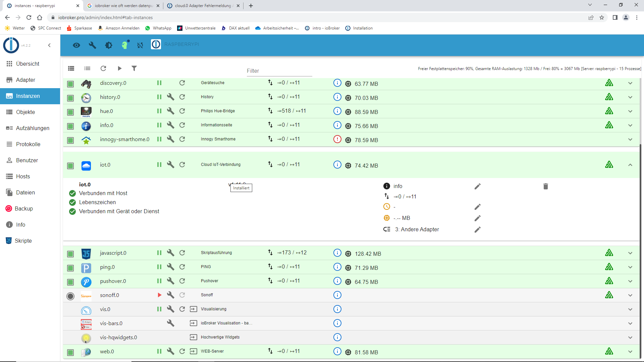Click the browser address bar
Screen dimensions: 644x362
tap(315, 17)
